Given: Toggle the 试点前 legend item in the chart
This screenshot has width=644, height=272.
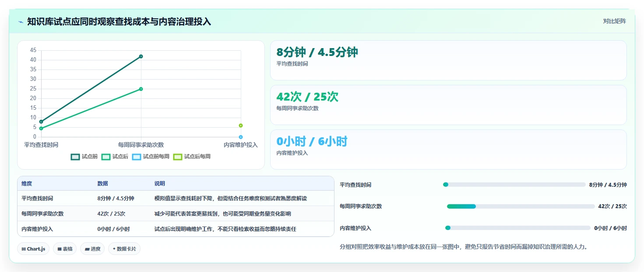Looking at the screenshot, I should pos(84,157).
